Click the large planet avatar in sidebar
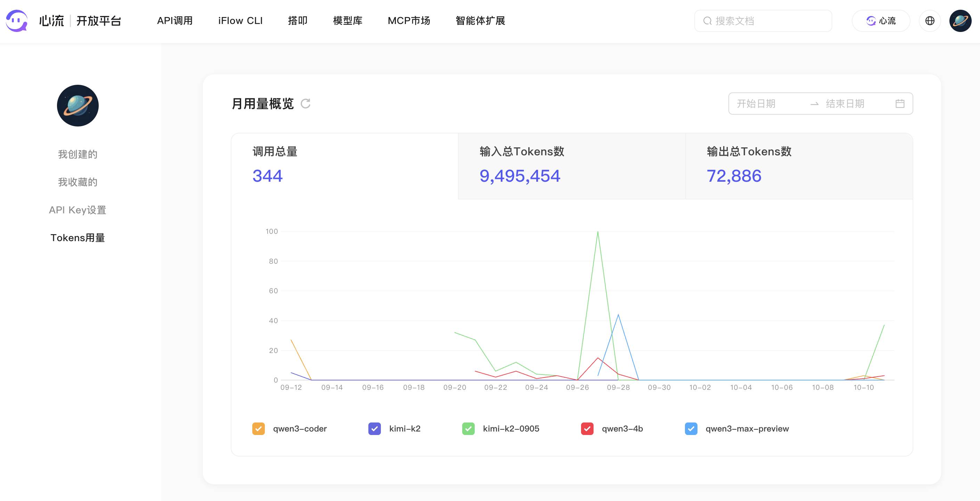Screen dimensions: 980x501 tap(77, 105)
